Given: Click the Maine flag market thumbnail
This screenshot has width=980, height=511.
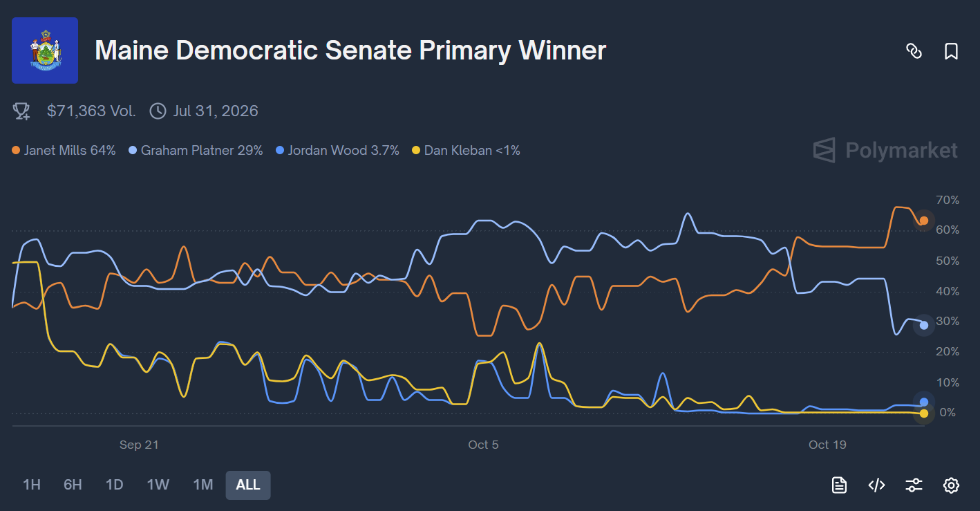Looking at the screenshot, I should click(45, 50).
